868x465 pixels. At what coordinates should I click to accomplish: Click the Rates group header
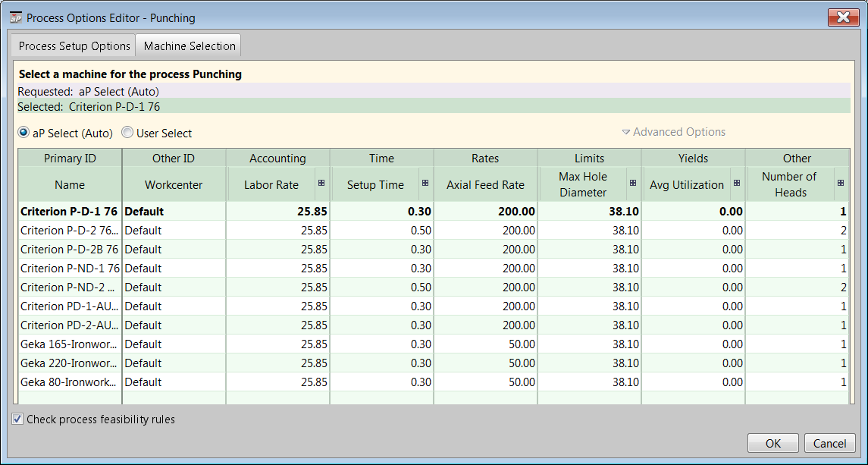[485, 158]
